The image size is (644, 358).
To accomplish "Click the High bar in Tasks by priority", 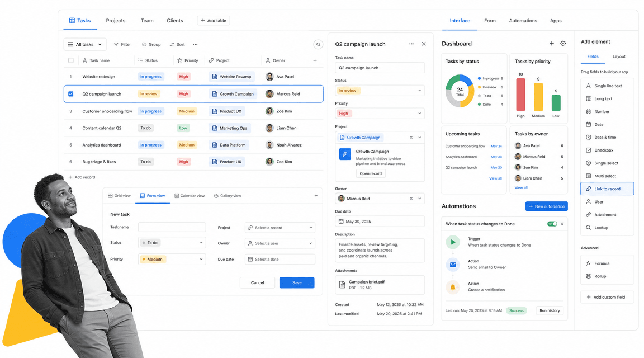I will (520, 95).
